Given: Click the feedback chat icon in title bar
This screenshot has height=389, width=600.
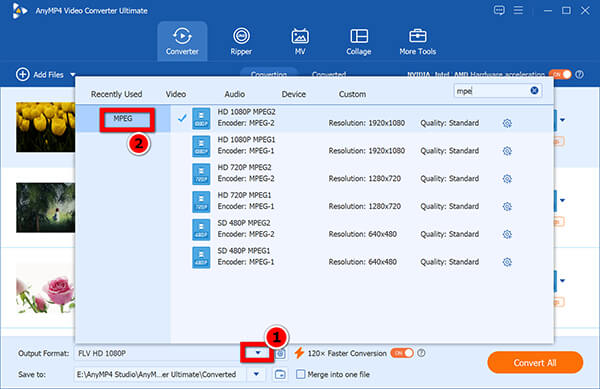Looking at the screenshot, I should (499, 10).
